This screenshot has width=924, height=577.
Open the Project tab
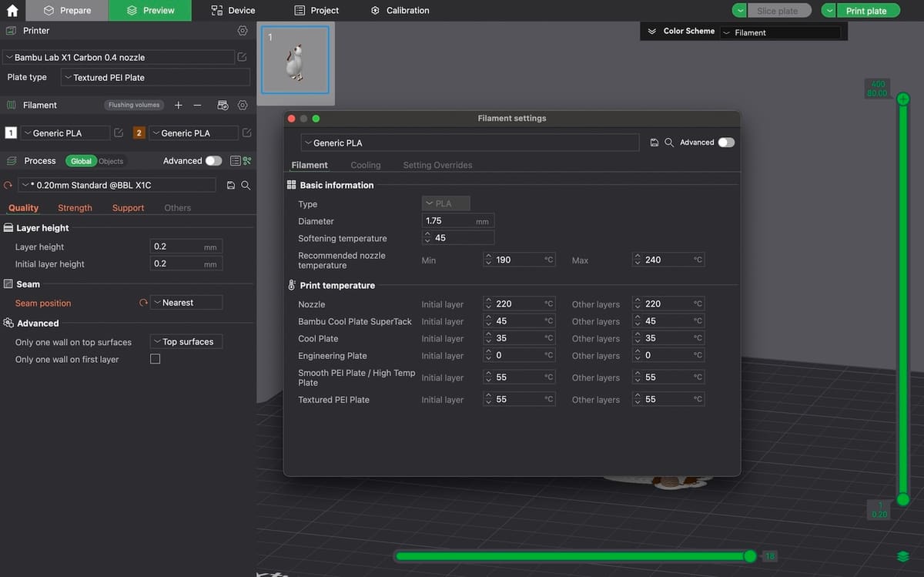pos(316,10)
